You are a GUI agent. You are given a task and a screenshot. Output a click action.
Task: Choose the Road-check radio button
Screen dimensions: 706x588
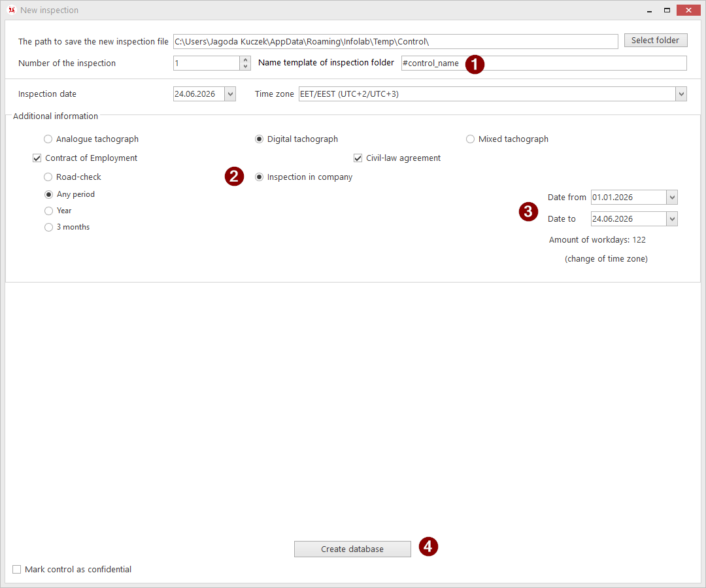[48, 177]
